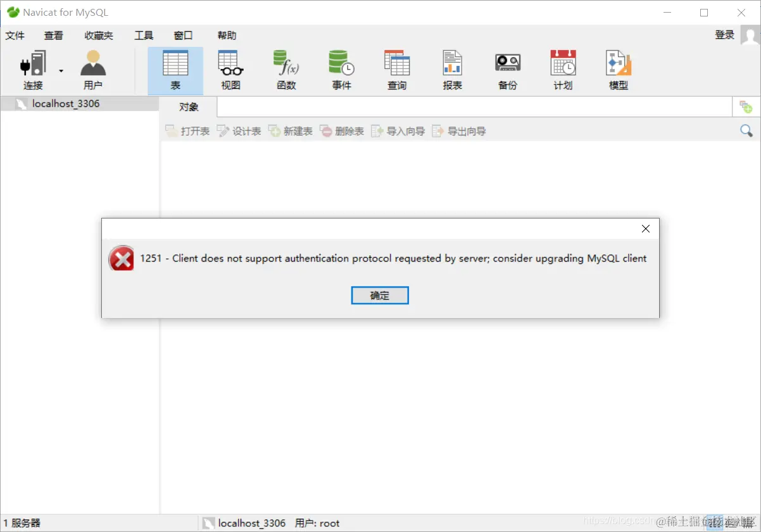The width and height of the screenshot is (761, 532).
Task: Click the Navicat logo in title bar
Action: tap(13, 12)
